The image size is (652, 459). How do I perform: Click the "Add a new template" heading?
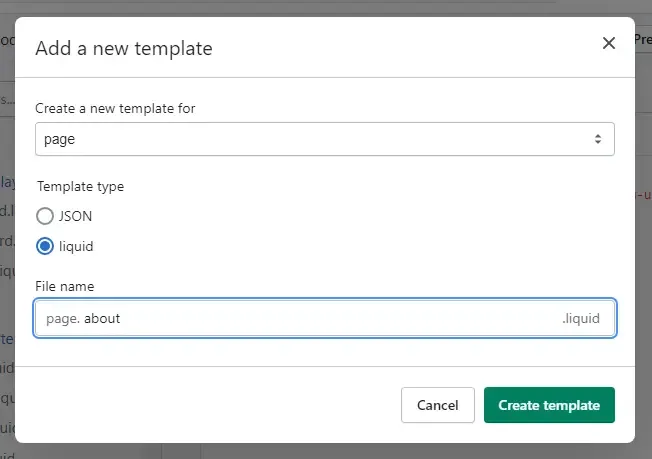tap(124, 48)
